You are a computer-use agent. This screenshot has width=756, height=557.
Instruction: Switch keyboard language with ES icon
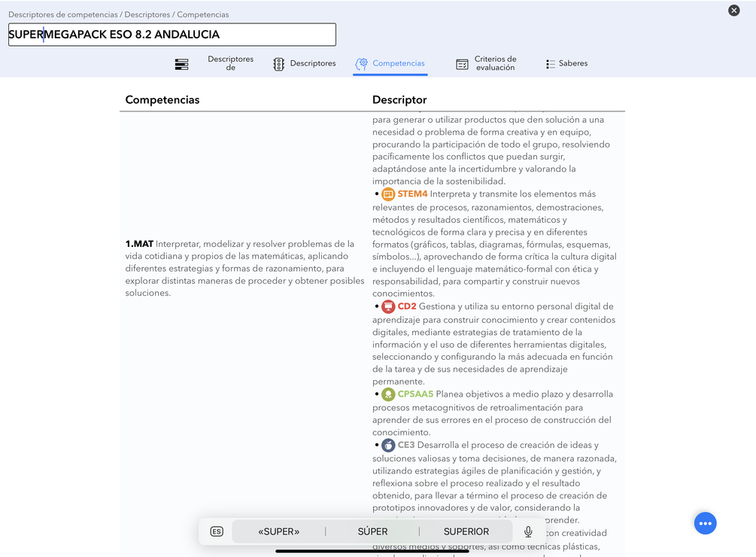pos(217,531)
